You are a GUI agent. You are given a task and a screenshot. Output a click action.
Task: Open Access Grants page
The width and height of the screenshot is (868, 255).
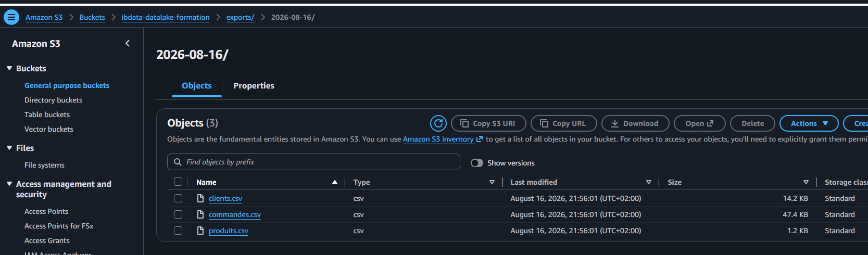[47, 240]
